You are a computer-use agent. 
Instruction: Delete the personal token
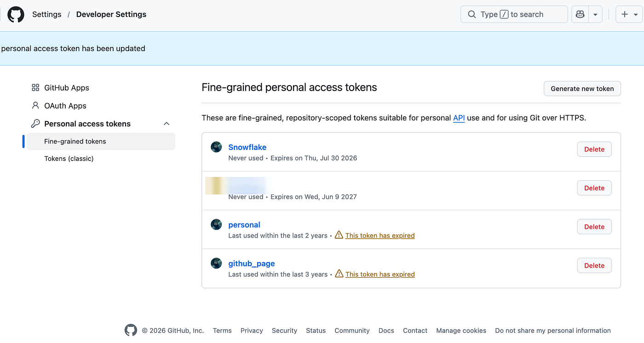pyautogui.click(x=594, y=227)
